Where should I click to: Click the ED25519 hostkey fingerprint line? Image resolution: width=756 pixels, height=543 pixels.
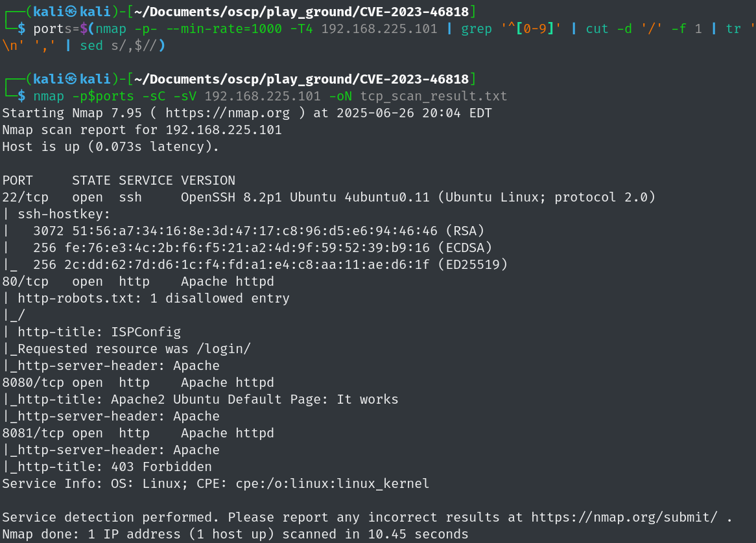click(270, 265)
